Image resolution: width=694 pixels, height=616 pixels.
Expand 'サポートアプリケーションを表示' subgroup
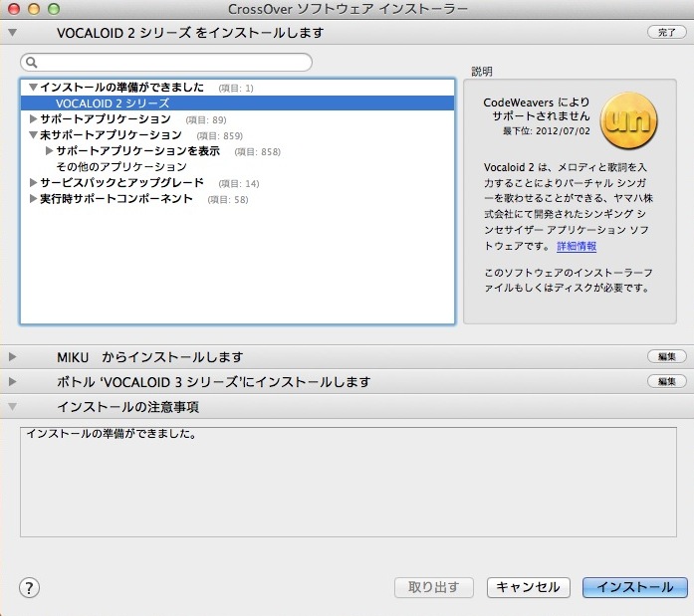point(49,151)
